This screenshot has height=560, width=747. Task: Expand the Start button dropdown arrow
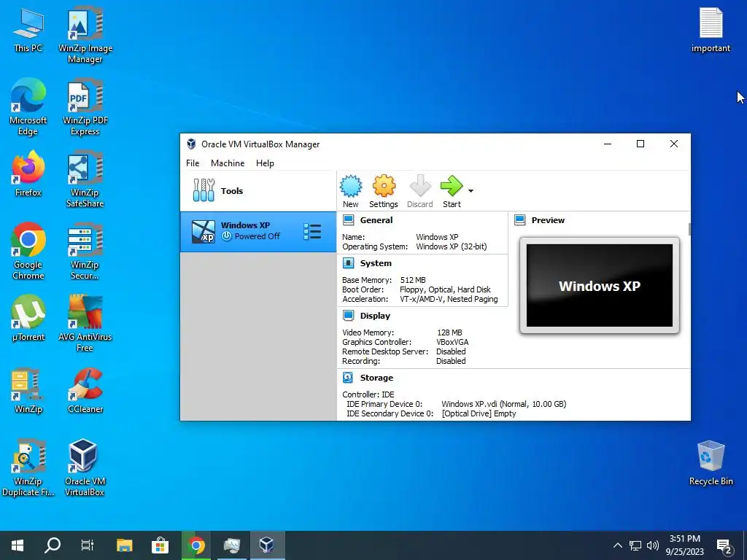471,191
